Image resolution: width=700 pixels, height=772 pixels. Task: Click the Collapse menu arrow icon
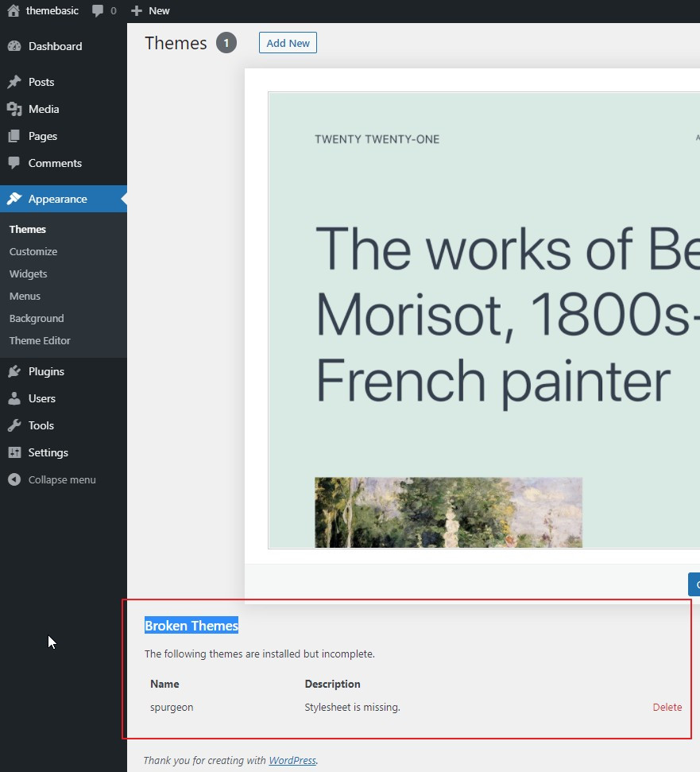[x=14, y=479]
